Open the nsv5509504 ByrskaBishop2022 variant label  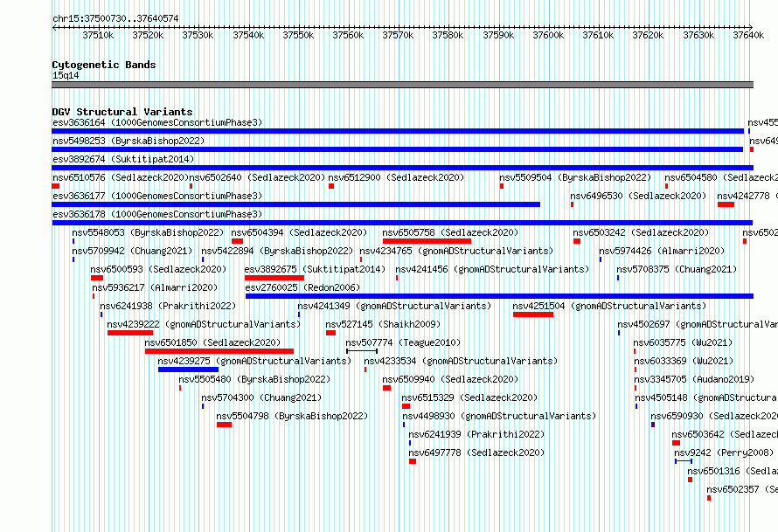[575, 177]
